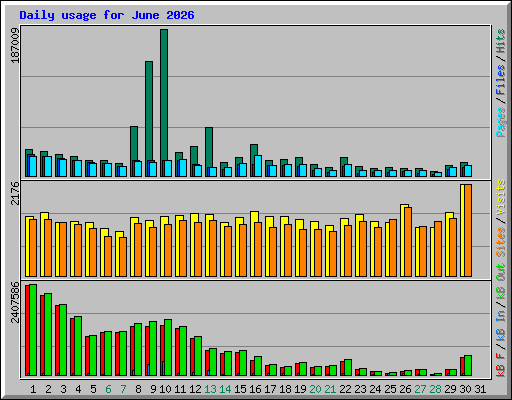Click green weekend day label 28
This screenshot has height=400, width=512.
(435, 389)
